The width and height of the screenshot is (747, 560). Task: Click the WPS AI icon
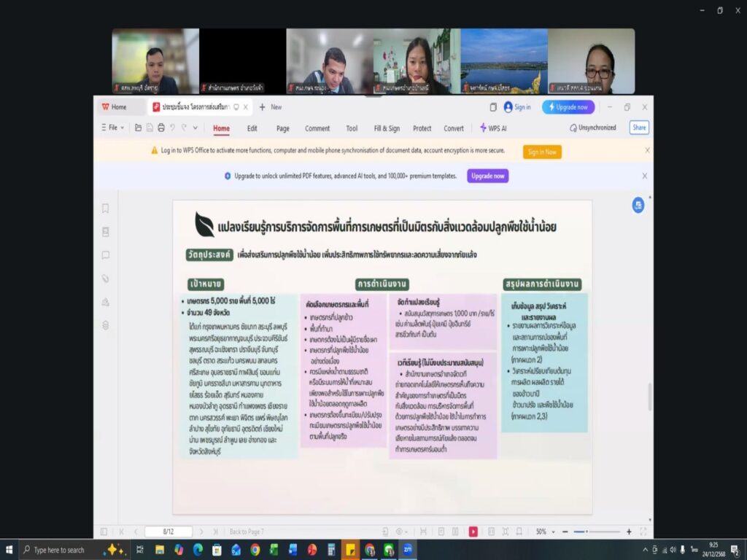[x=493, y=128]
